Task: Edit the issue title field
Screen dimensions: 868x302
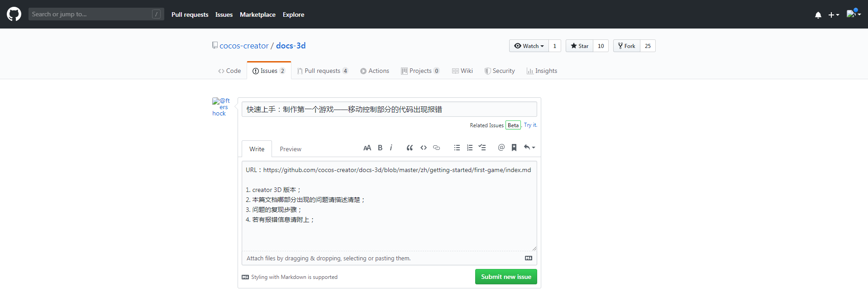Action: click(x=389, y=109)
